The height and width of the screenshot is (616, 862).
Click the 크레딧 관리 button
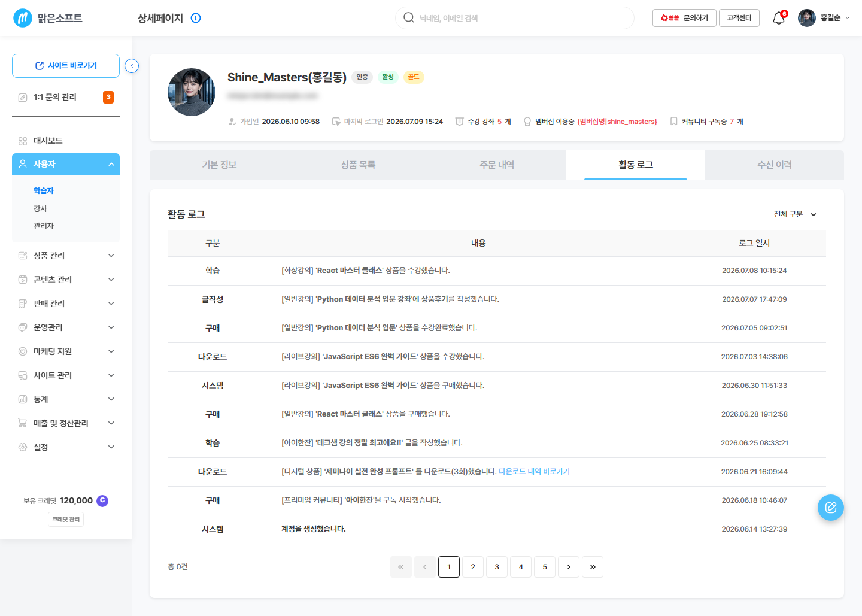point(66,520)
